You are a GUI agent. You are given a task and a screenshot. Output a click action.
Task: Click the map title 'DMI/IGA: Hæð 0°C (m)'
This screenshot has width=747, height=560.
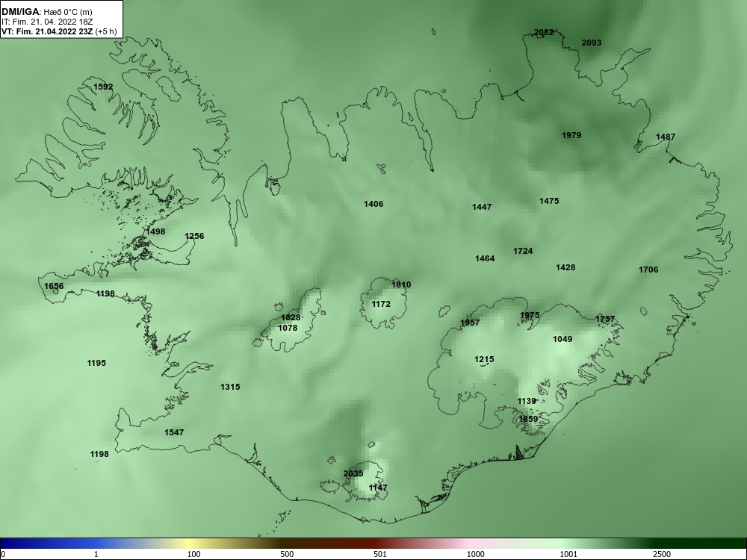[46, 12]
